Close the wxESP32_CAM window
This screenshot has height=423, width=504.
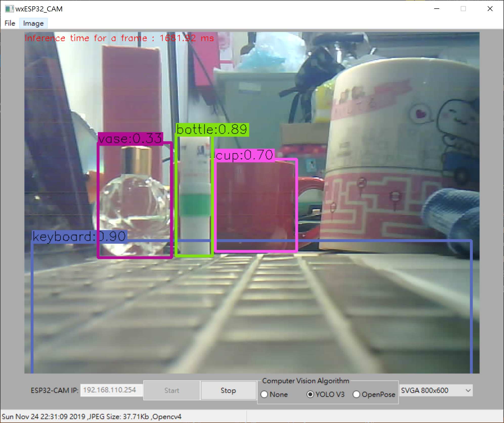(x=490, y=9)
